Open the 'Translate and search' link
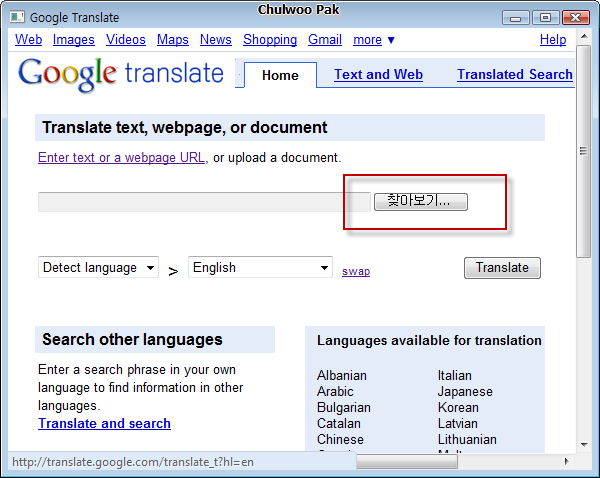600x478 pixels. pyautogui.click(x=104, y=423)
